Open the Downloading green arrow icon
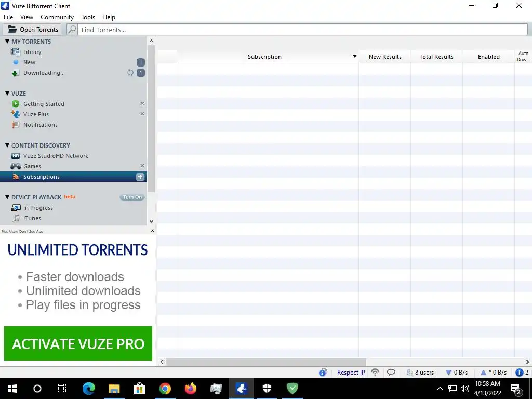Screen dimensions: 532x399 (x=15, y=73)
